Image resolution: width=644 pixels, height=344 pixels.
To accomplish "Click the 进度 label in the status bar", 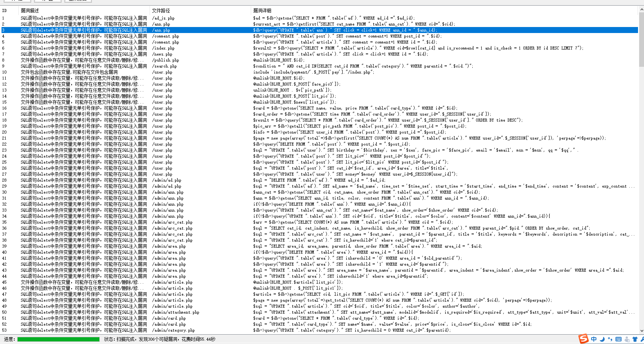I will 9,339.
